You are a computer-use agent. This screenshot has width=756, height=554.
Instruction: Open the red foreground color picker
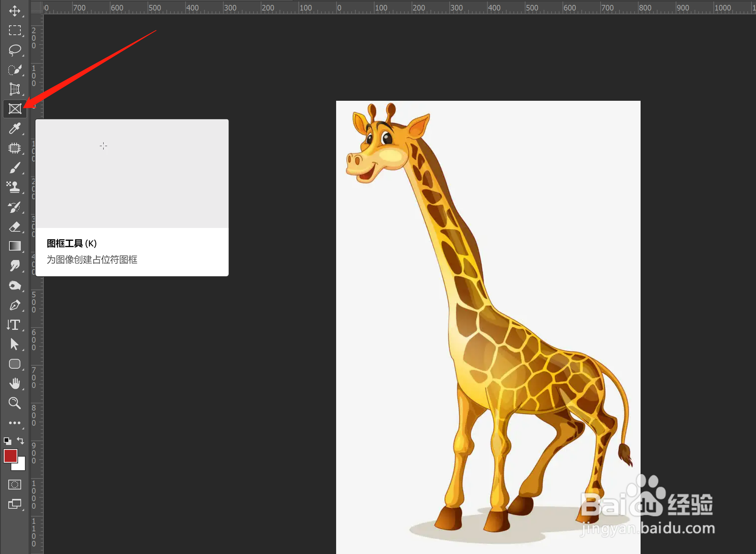[x=10, y=456]
